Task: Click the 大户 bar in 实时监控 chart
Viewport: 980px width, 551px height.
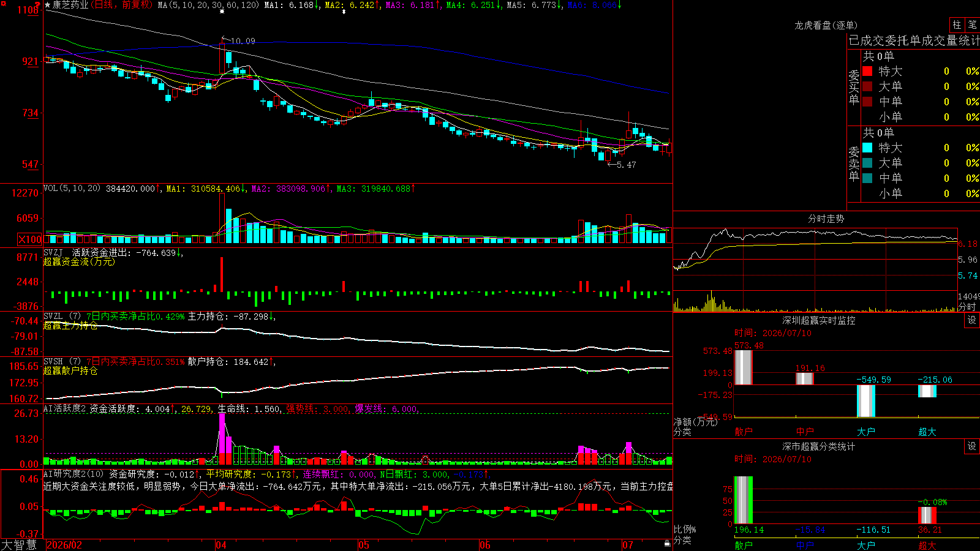Action: click(865, 401)
